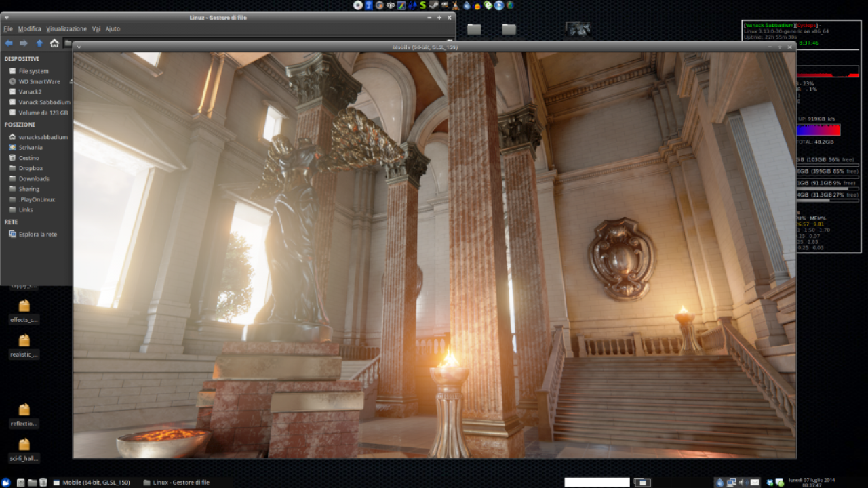
Task: Open the globe browser icon in top dock
Action: tap(510, 5)
